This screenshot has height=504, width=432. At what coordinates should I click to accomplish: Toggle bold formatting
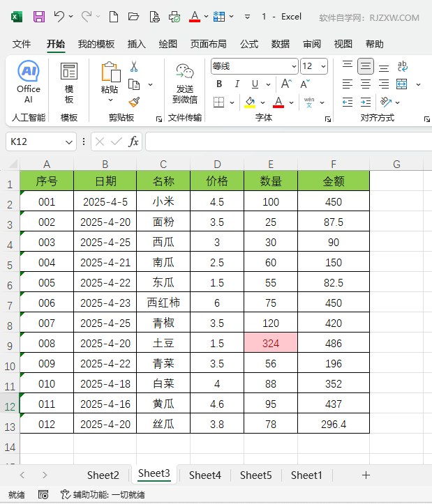(219, 84)
